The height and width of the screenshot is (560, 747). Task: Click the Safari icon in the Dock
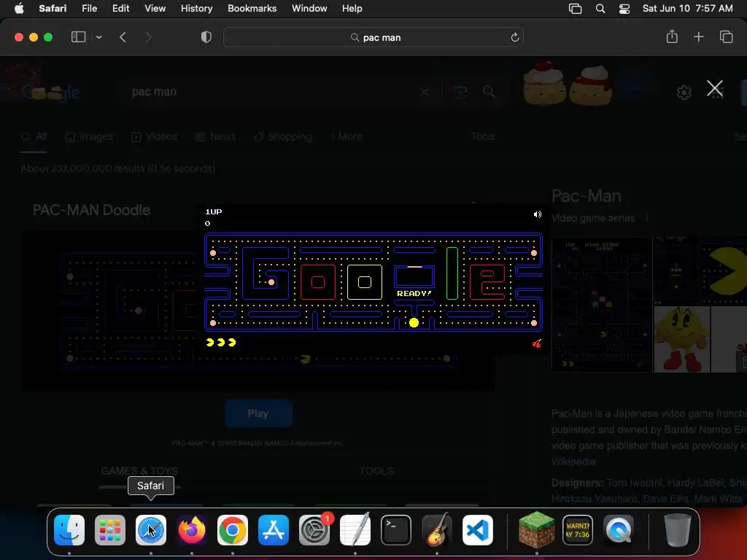[151, 529]
